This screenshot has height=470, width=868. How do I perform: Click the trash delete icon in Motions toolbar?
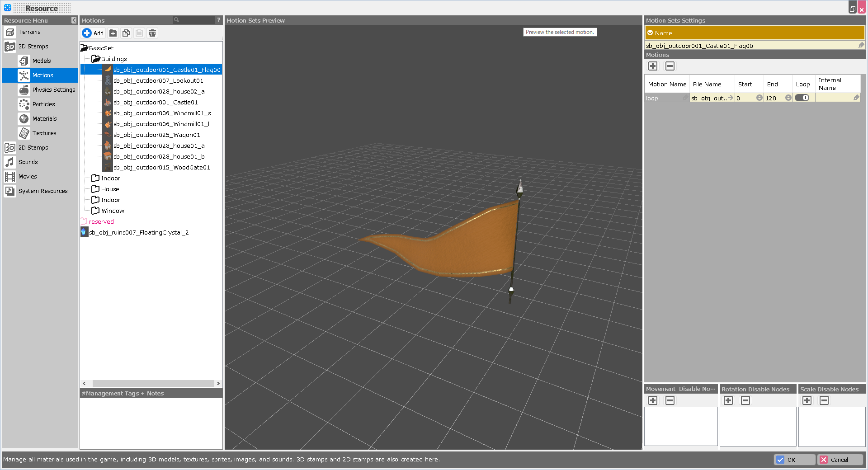click(x=152, y=33)
